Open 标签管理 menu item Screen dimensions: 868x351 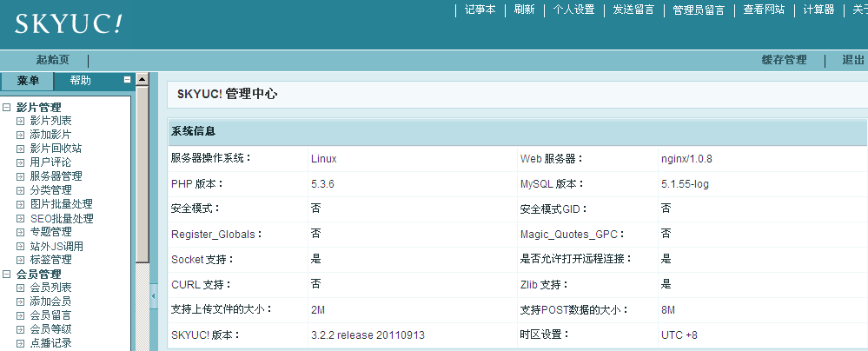(50, 260)
